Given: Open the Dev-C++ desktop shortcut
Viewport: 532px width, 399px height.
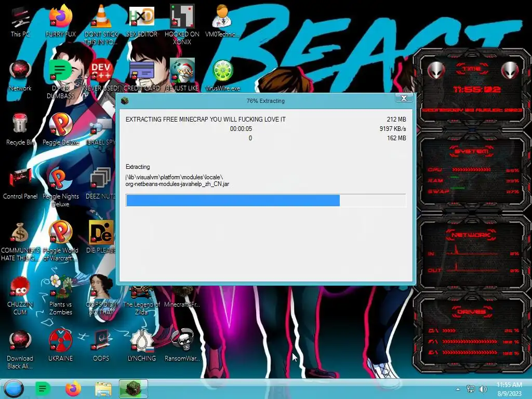Looking at the screenshot, I should tap(101, 75).
